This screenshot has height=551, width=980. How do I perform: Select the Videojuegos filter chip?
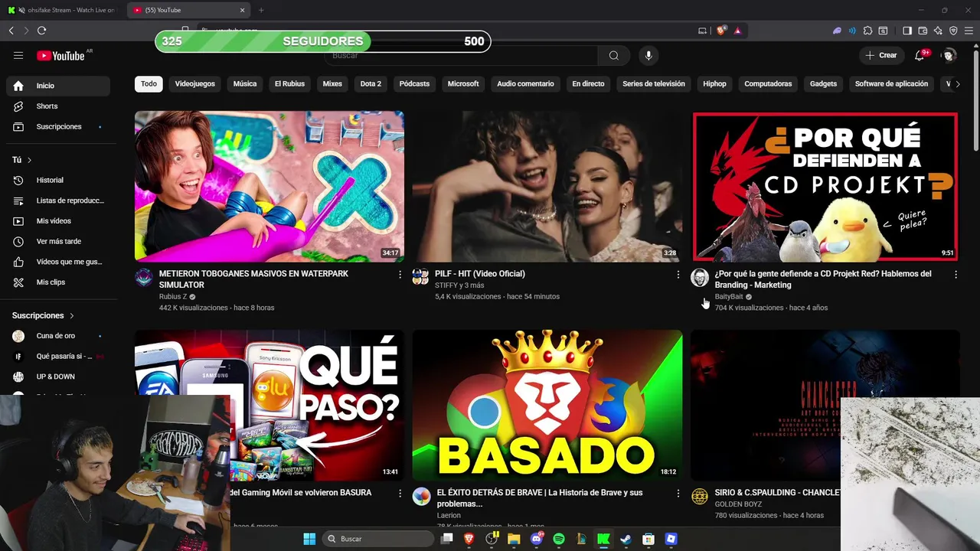194,84
